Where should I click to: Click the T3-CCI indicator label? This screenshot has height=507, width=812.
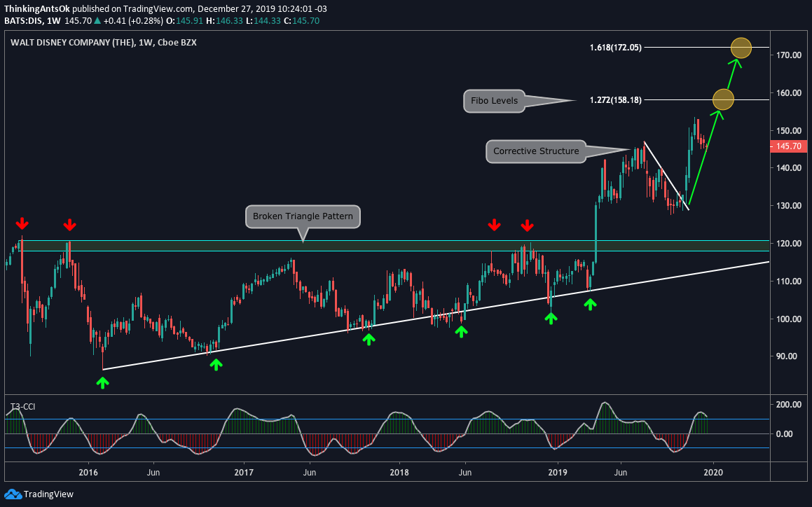tap(23, 407)
